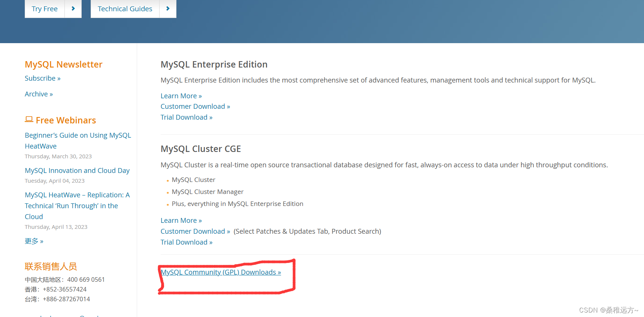
Task: Click Trial Download under MySQL Cluster CGE
Action: [187, 242]
